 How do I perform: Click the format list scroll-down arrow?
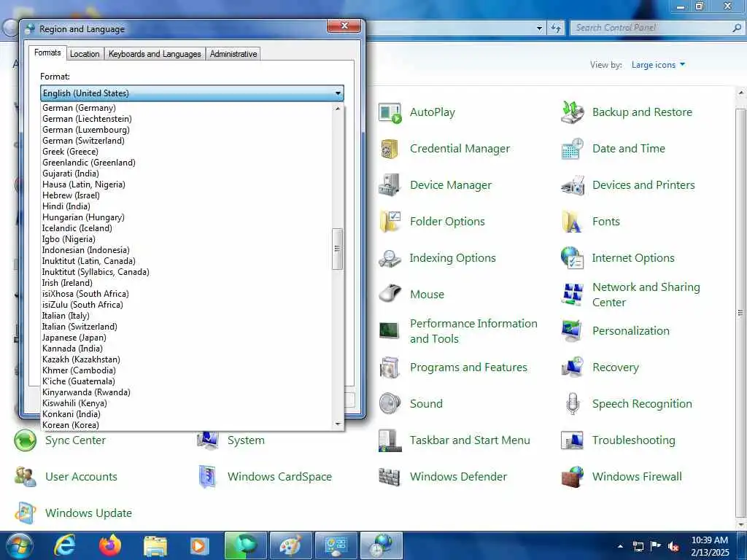coord(338,424)
